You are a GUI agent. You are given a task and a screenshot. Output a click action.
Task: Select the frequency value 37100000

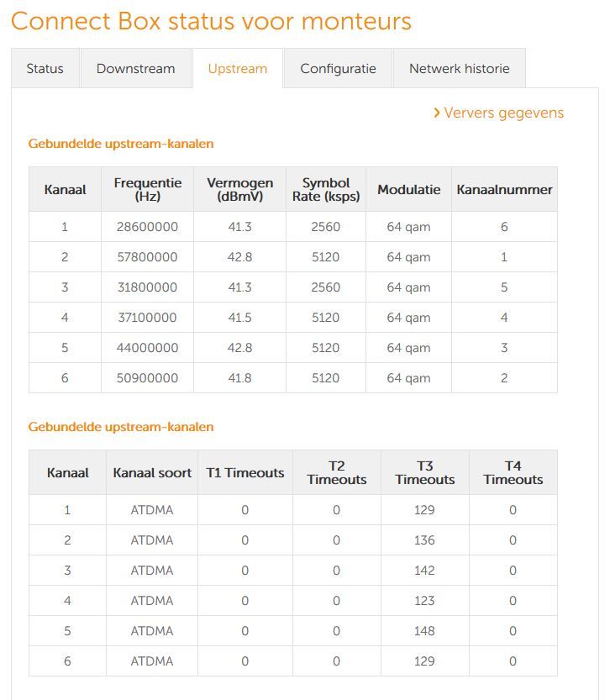tap(147, 318)
